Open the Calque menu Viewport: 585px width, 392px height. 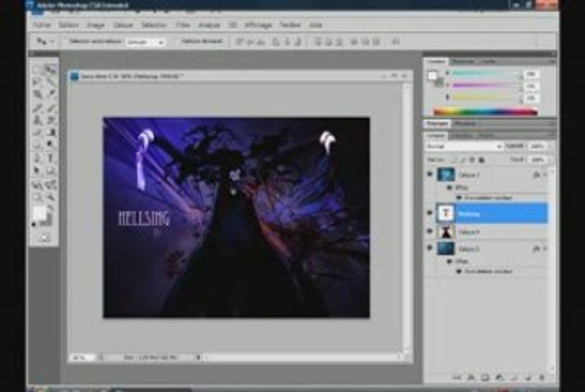(123, 25)
